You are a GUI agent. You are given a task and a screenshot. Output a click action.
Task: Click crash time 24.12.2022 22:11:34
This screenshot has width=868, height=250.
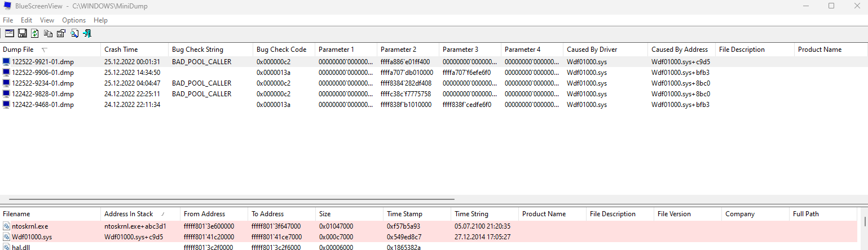click(x=133, y=105)
